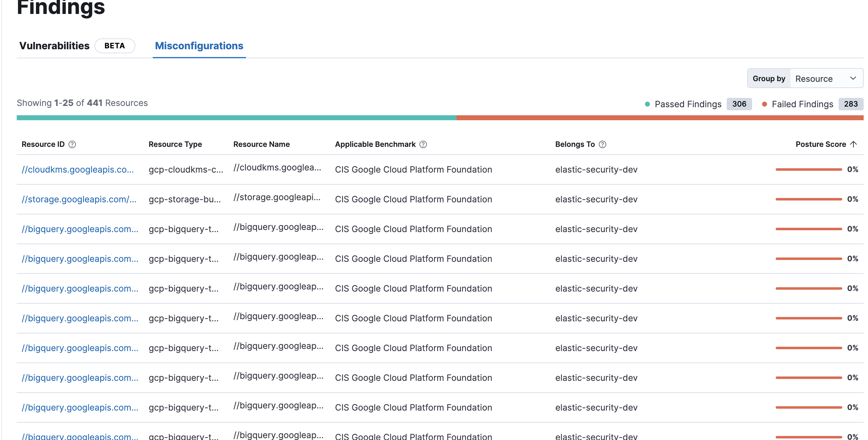The height and width of the screenshot is (440, 868).
Task: Select the gcp-storage-bu... resource type cell
Action: 185,199
